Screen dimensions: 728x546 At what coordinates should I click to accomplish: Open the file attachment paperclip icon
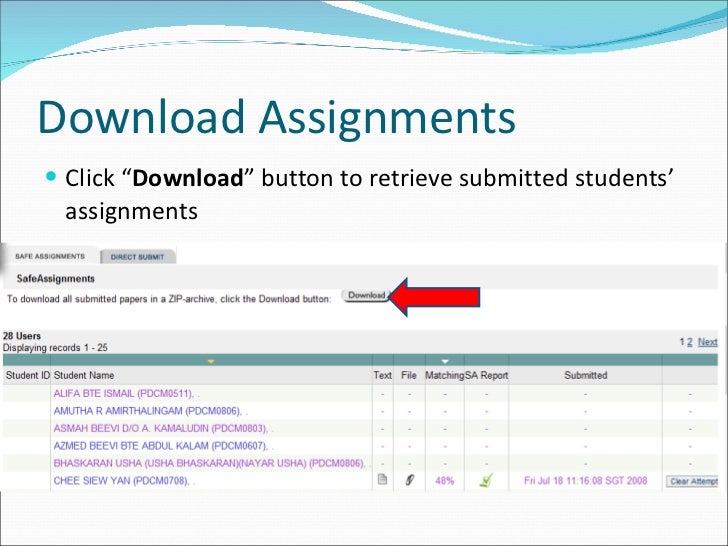[x=409, y=480]
